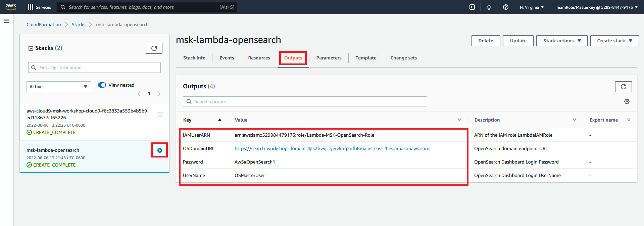
Task: Sort outputs by Export name column
Action: [629, 120]
